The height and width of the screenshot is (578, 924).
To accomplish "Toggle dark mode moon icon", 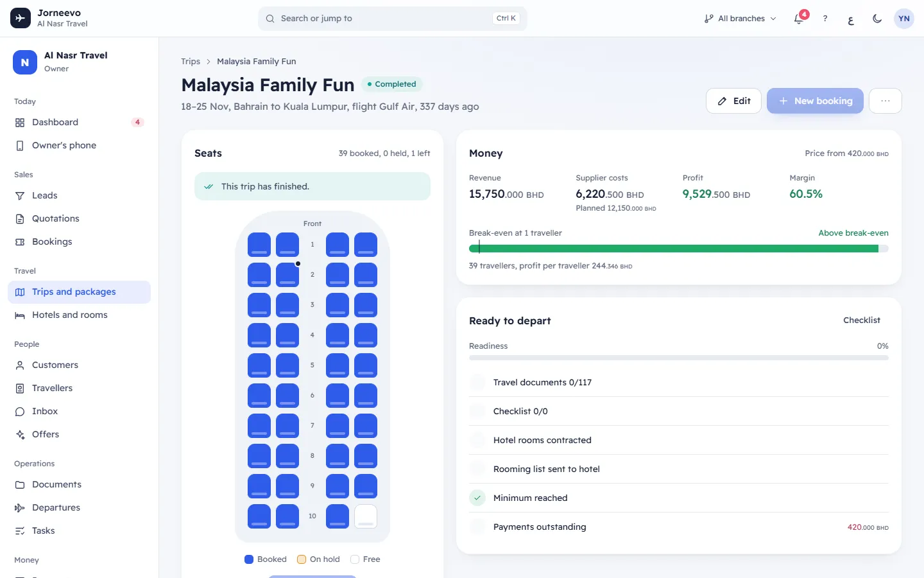I will pos(877,19).
